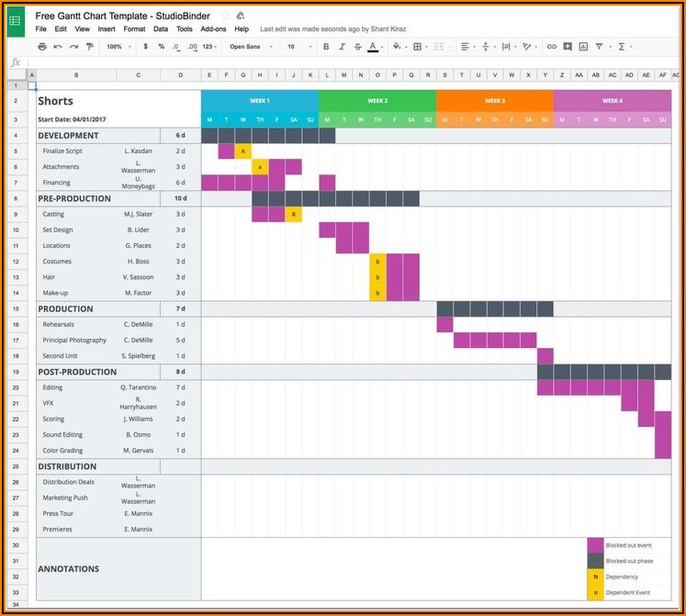Click the Insert comment icon
686x616 pixels.
click(x=568, y=47)
